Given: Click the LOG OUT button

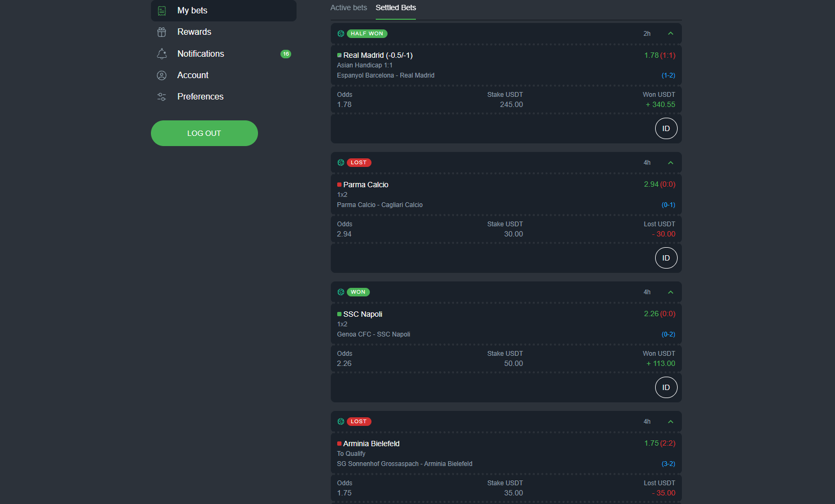Looking at the screenshot, I should (x=204, y=133).
